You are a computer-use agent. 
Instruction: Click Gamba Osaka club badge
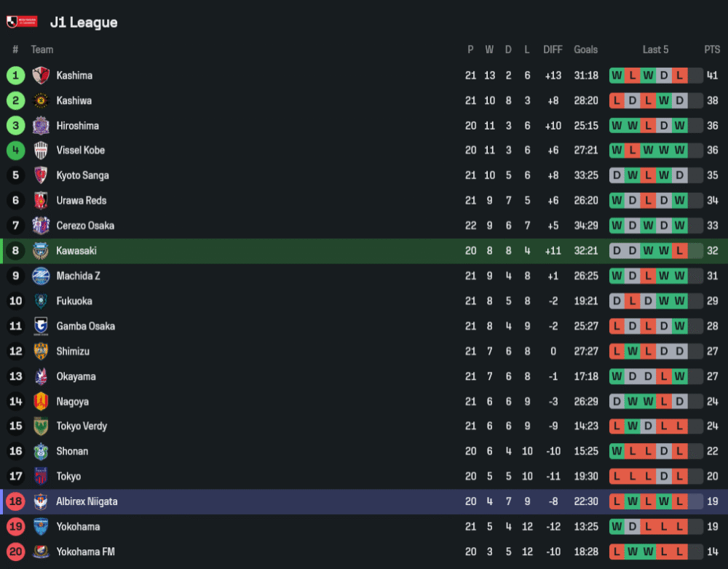[41, 326]
